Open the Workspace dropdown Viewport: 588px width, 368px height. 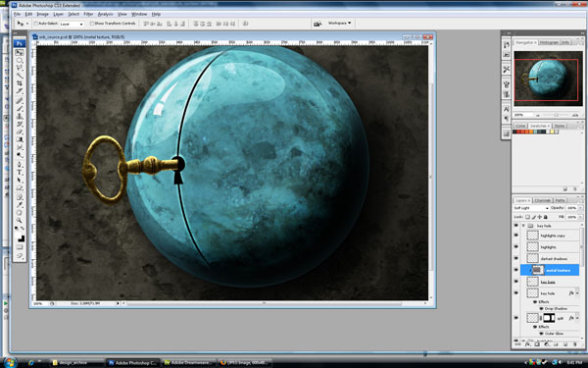point(339,24)
